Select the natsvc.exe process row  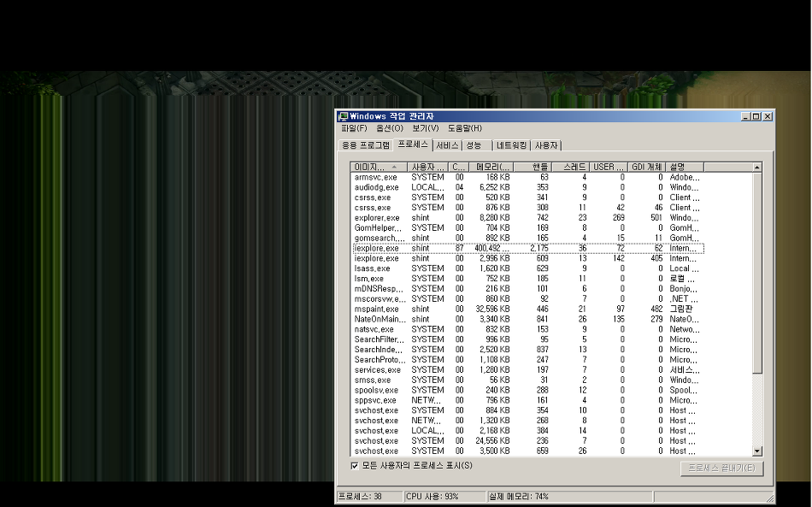coord(527,329)
